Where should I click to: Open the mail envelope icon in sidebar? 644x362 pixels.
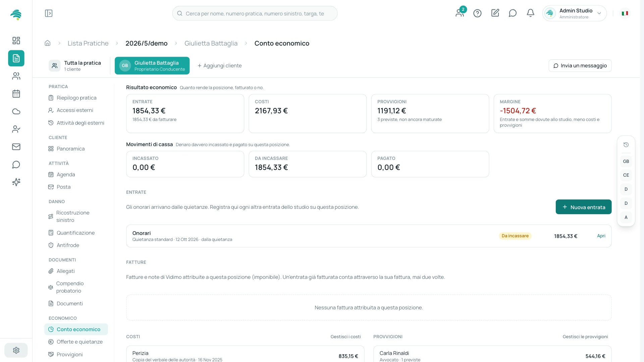(16, 147)
